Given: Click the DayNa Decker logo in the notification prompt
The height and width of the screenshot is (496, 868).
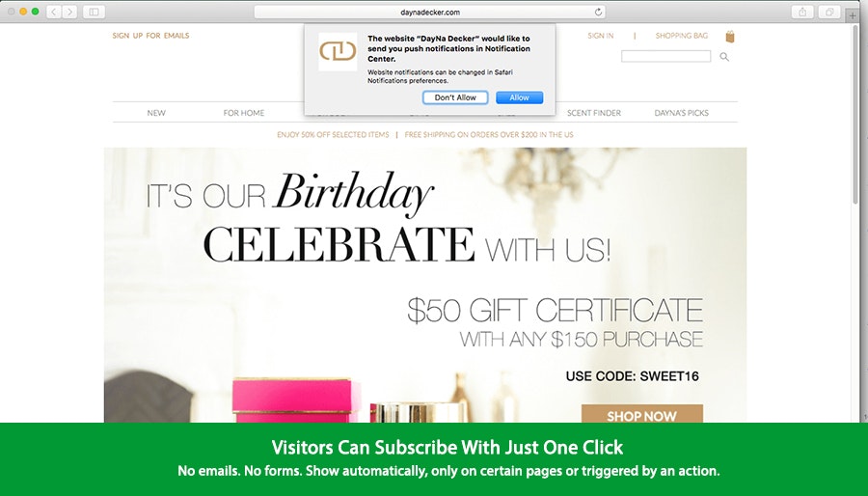Looking at the screenshot, I should coord(338,51).
